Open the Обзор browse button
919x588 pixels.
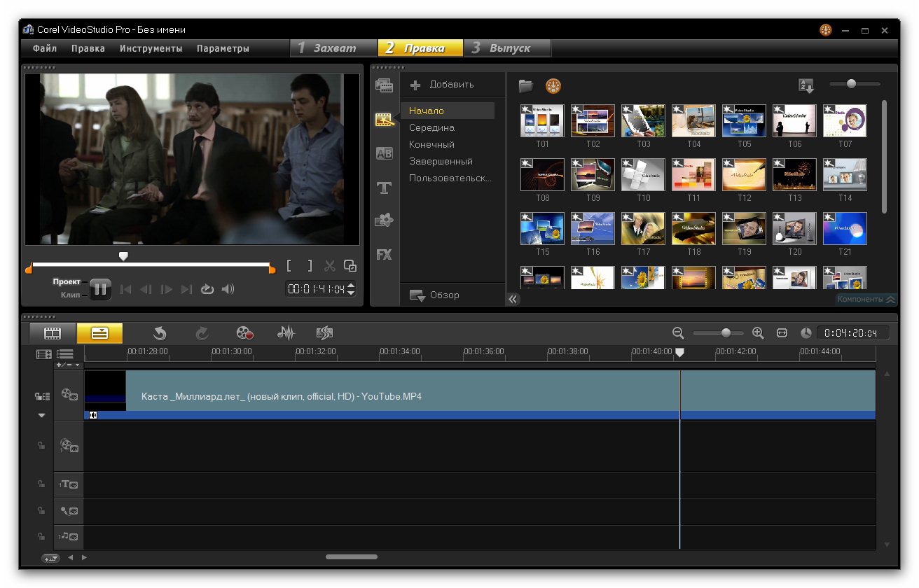(x=434, y=295)
